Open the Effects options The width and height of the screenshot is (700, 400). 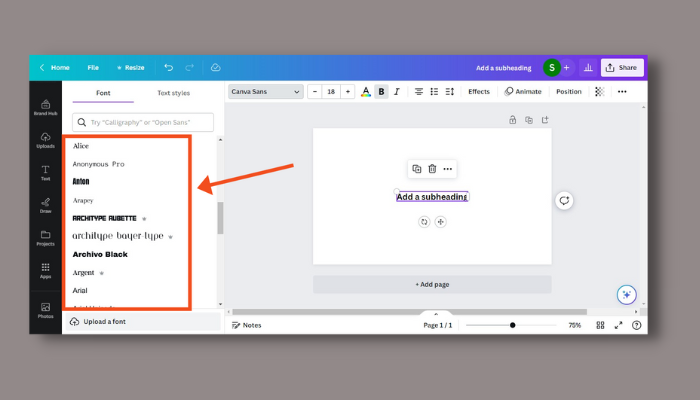point(479,92)
